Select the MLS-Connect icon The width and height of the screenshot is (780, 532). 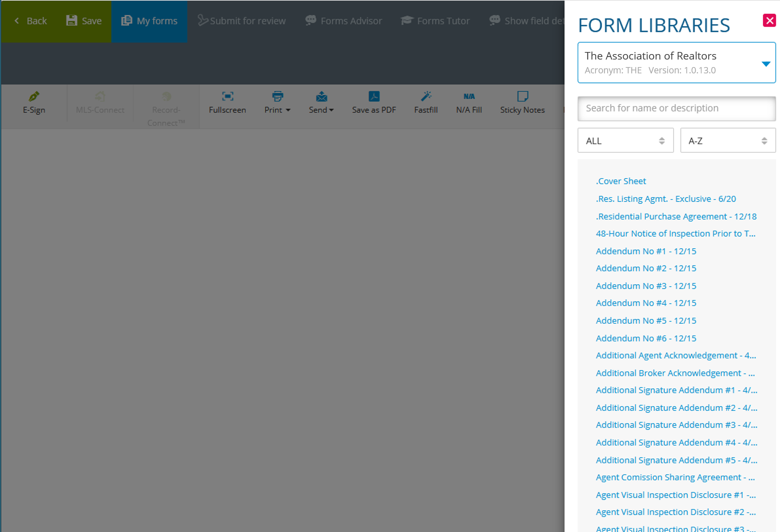pos(100,102)
